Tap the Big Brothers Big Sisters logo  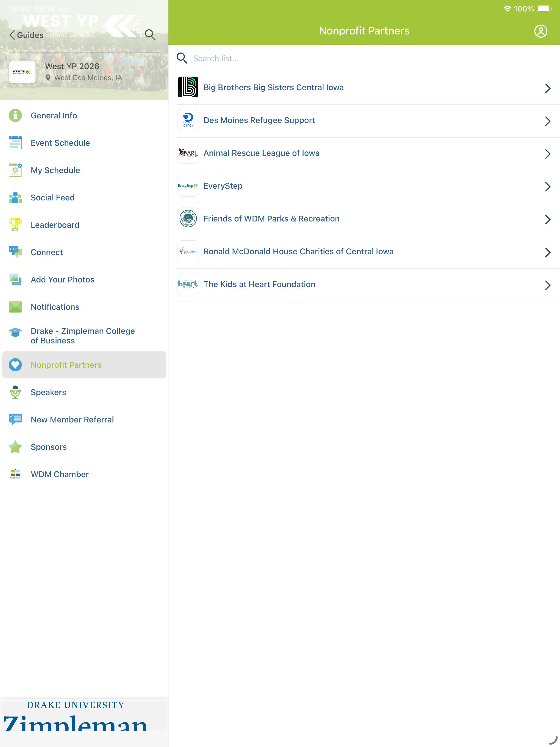point(188,87)
